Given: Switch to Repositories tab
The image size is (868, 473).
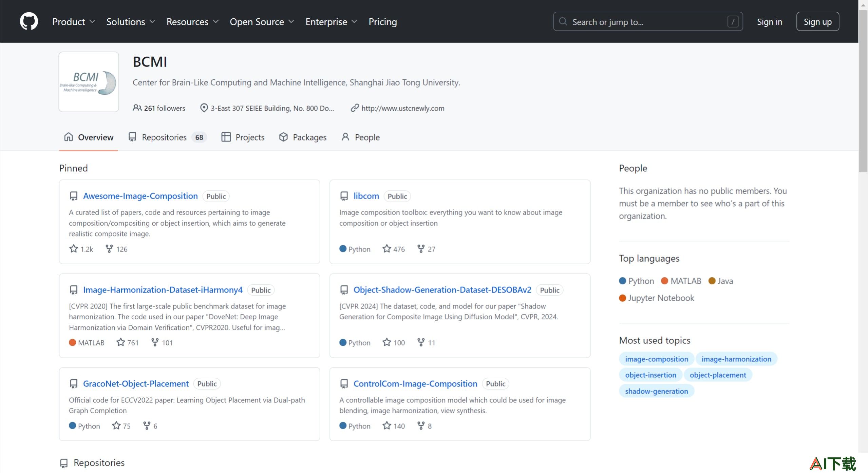Looking at the screenshot, I should click(167, 137).
